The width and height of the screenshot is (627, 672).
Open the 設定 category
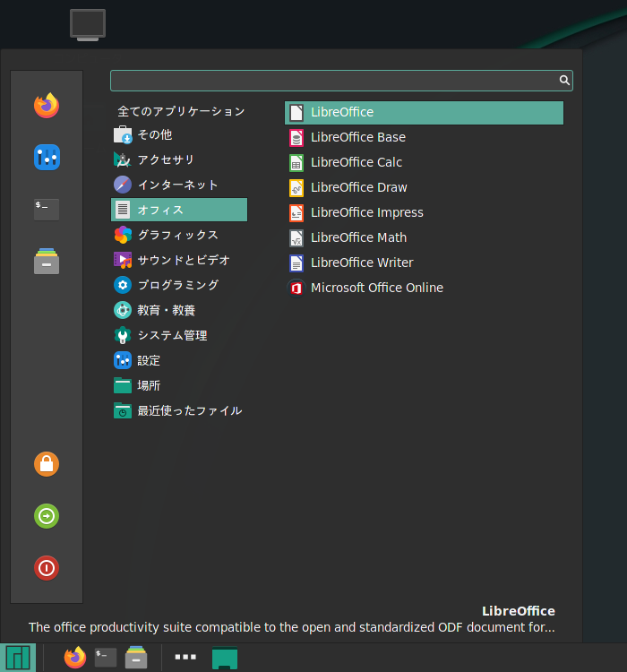pos(179,360)
